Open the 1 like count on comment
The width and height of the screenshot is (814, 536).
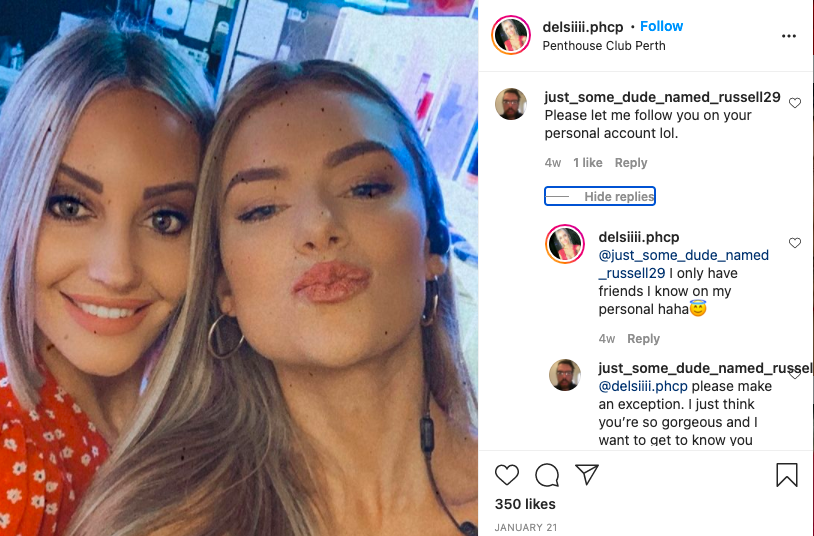tap(588, 163)
